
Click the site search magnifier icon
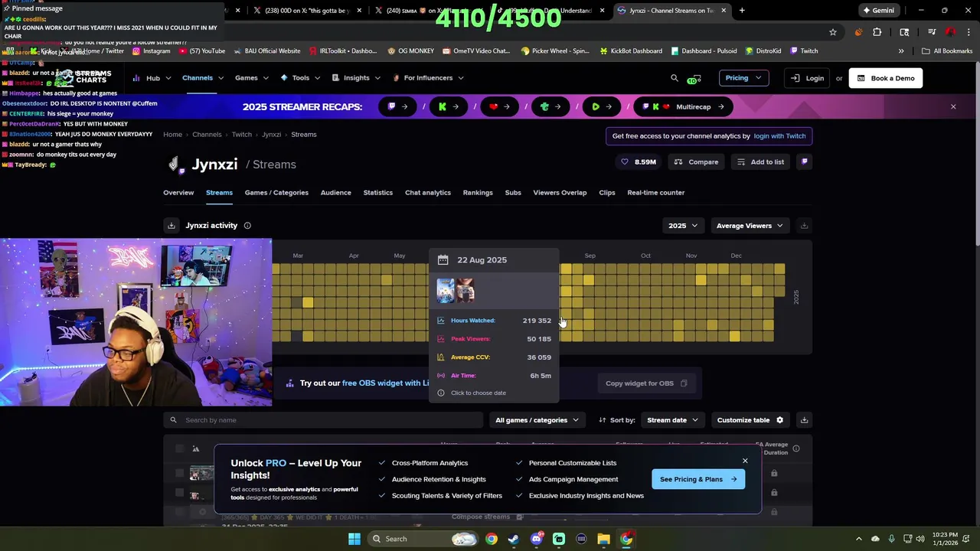[x=675, y=78]
